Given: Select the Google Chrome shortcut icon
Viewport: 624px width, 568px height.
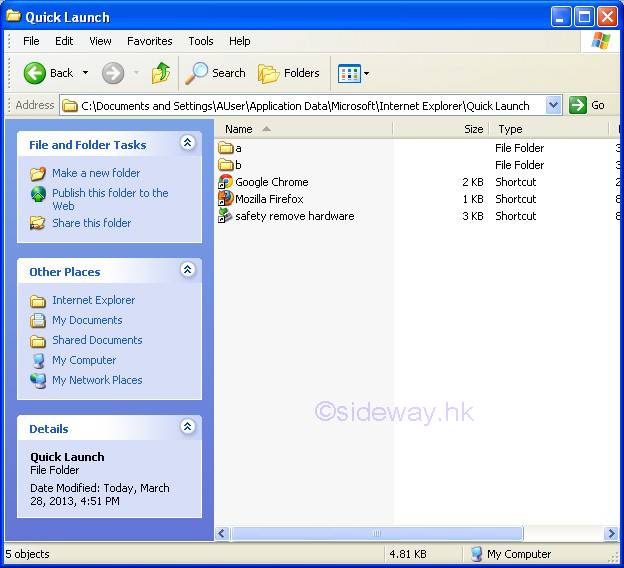Looking at the screenshot, I should (x=227, y=182).
